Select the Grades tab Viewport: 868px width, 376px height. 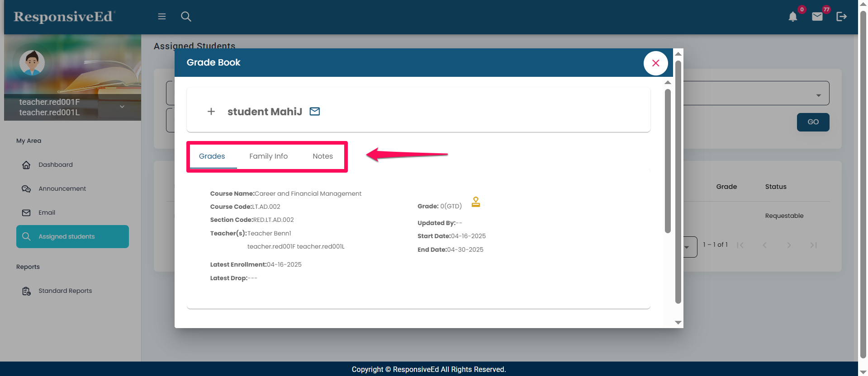[x=212, y=156]
